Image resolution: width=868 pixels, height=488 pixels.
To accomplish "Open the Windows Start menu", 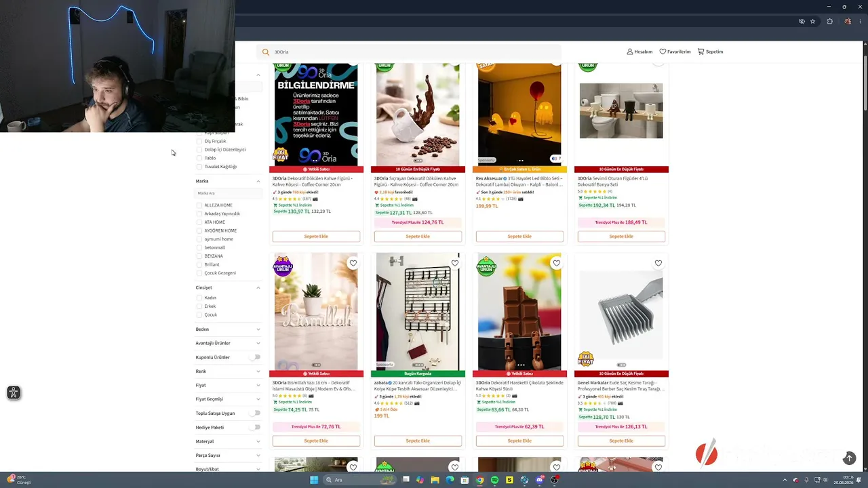I will tap(314, 480).
